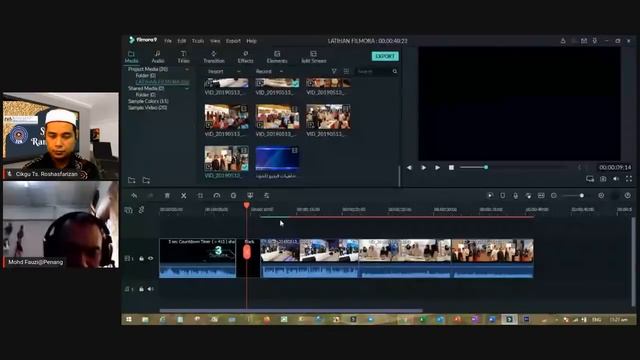Viewport: 640px width, 360px height.
Task: Open the Speed gauge tool above timeline
Action: coord(217,196)
